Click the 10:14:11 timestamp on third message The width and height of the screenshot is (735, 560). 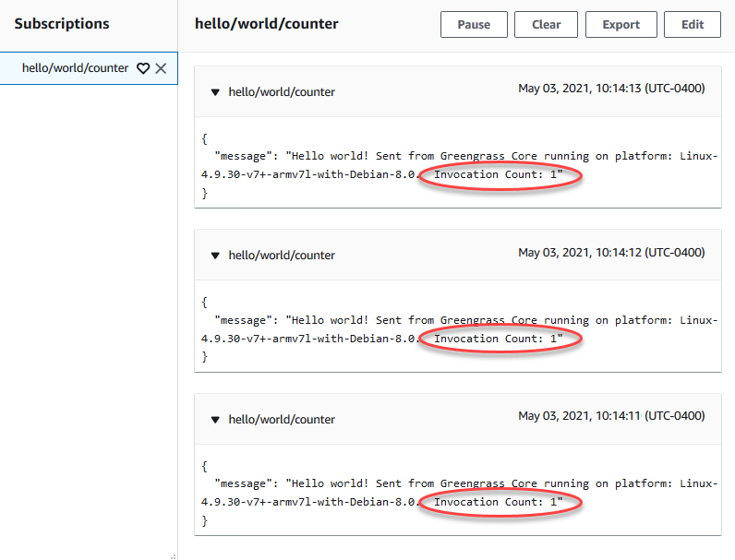(x=611, y=417)
